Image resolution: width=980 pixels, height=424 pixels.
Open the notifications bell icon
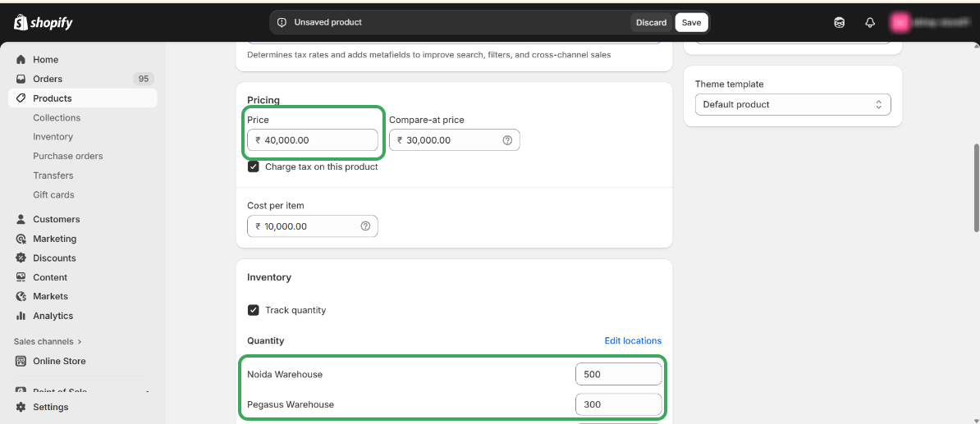(870, 23)
